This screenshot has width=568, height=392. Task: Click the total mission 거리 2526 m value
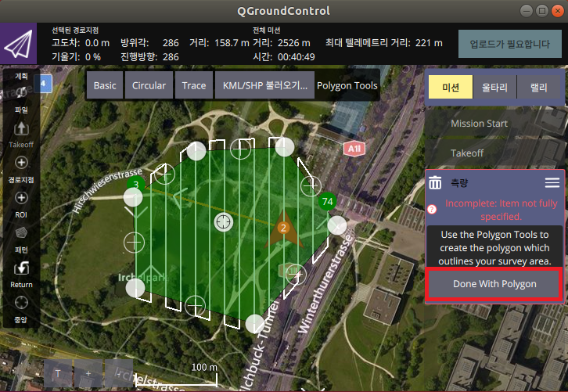pyautogui.click(x=294, y=43)
